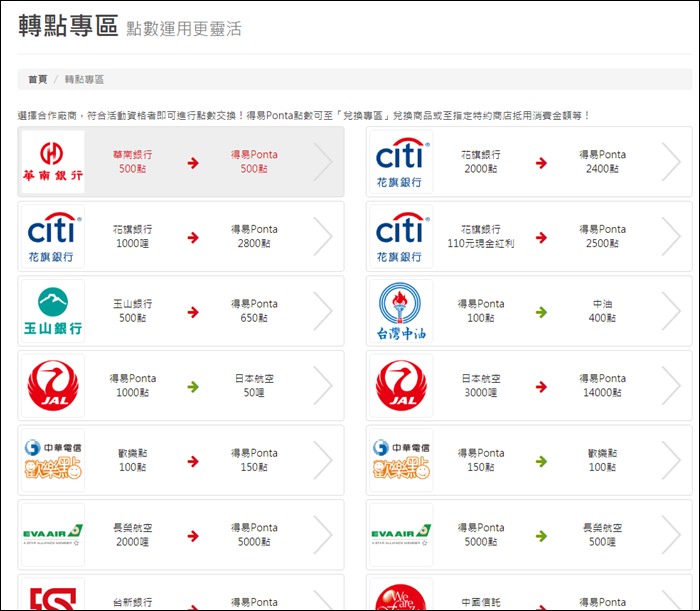
Task: Click EVA Air logo in 長榮航空 2000哩 card
Action: tap(53, 534)
